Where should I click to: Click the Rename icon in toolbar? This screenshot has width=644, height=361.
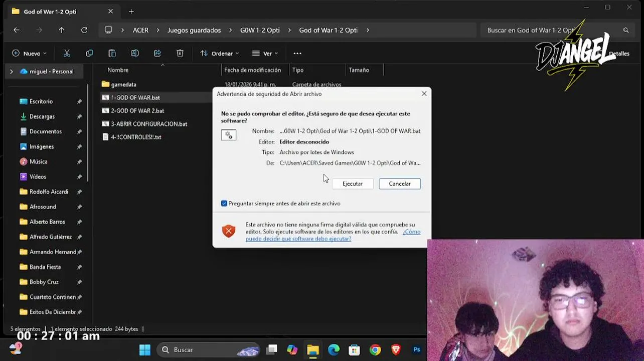(134, 53)
